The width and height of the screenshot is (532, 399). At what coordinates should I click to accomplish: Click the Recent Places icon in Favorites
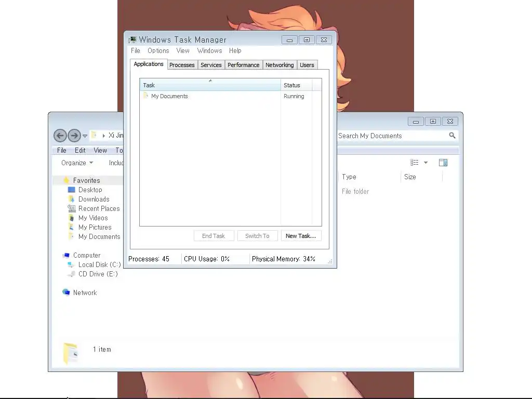pos(71,208)
